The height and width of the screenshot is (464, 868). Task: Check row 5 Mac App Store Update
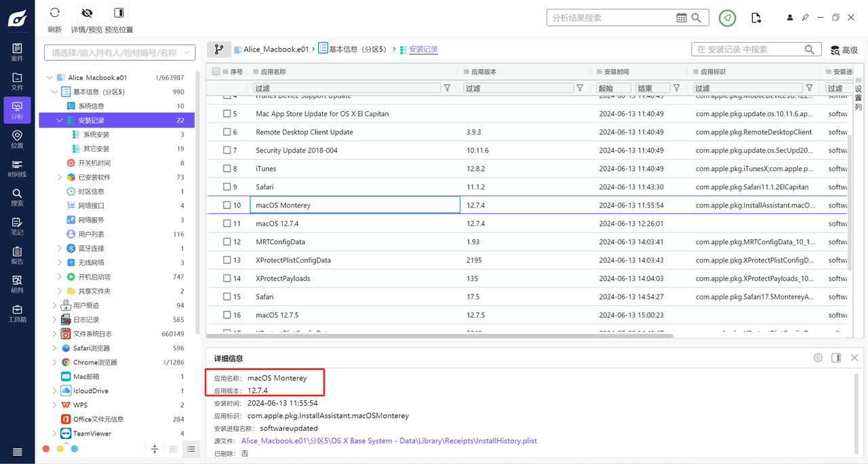(x=227, y=114)
